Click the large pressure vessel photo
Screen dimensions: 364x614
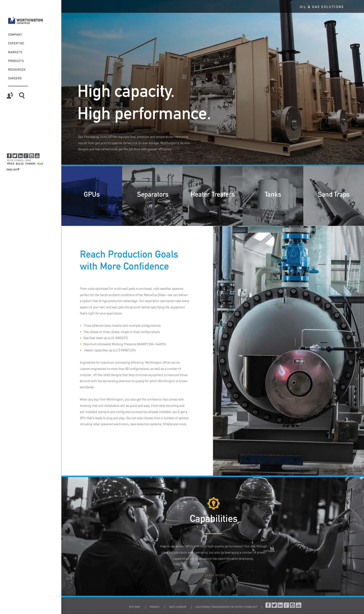click(x=288, y=351)
